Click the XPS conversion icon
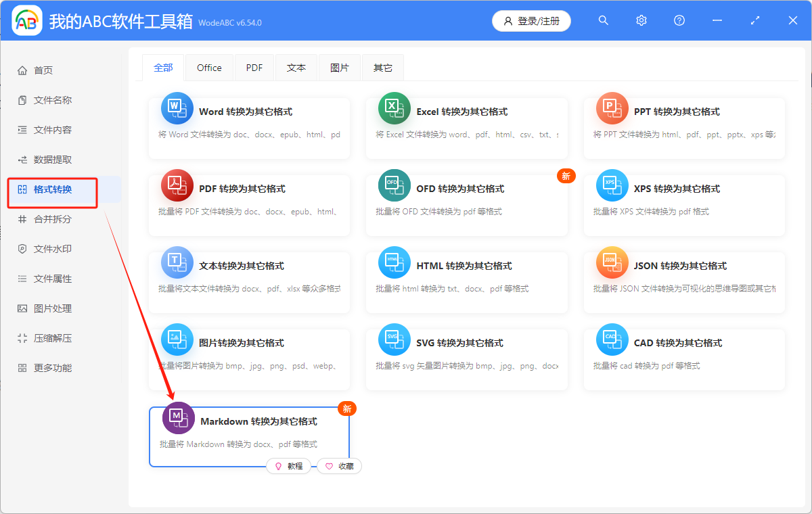 [612, 185]
